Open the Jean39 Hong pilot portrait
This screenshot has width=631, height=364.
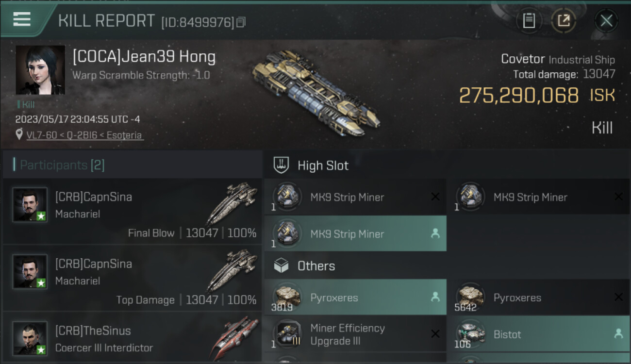pyautogui.click(x=40, y=70)
